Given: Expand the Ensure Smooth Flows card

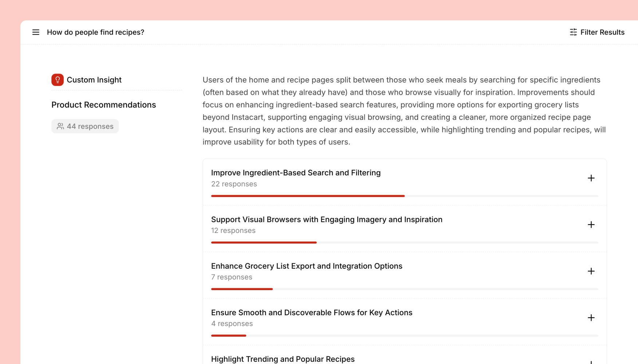Looking at the screenshot, I should click(591, 317).
